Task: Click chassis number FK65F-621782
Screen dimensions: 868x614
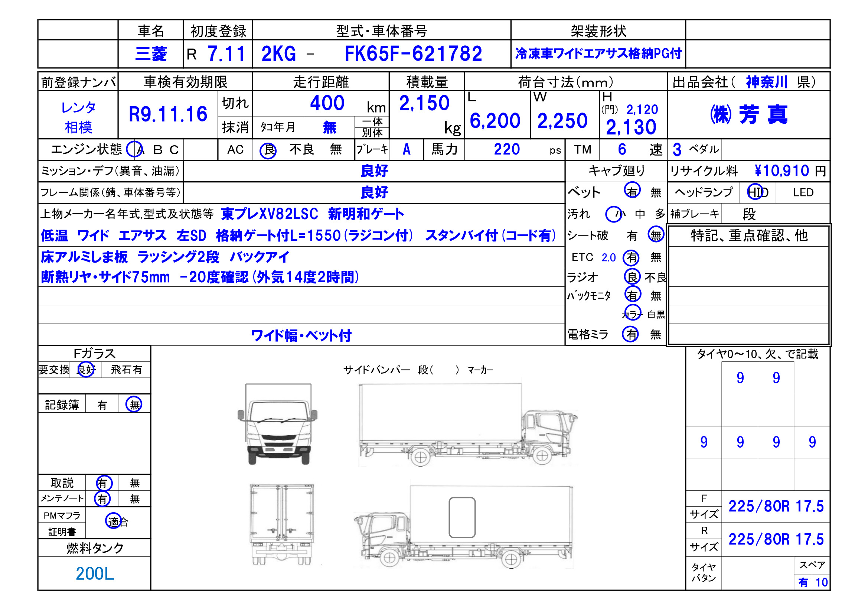Action: (x=413, y=54)
